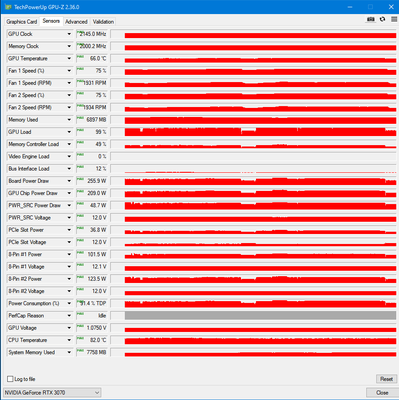Open the PerfCap Reason dropdown
This screenshot has width=399, height=400.
[x=69, y=316]
